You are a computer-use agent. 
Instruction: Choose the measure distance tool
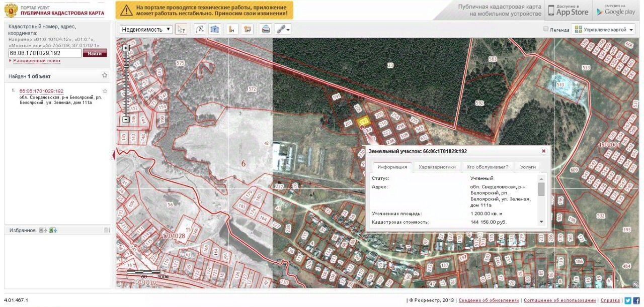(232, 29)
